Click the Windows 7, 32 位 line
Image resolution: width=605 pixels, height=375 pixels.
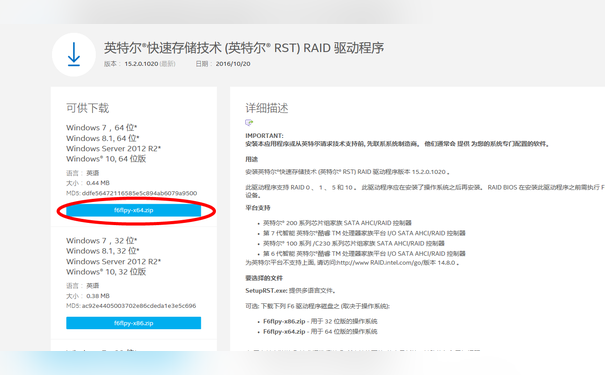(101, 241)
